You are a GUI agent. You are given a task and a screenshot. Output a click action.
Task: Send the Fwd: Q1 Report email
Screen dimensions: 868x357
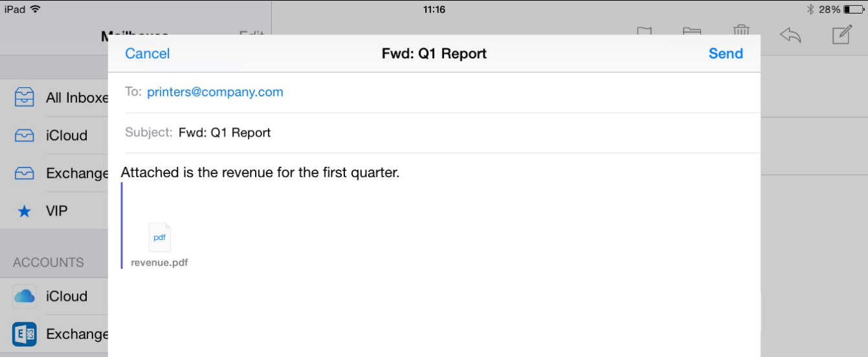click(x=726, y=54)
